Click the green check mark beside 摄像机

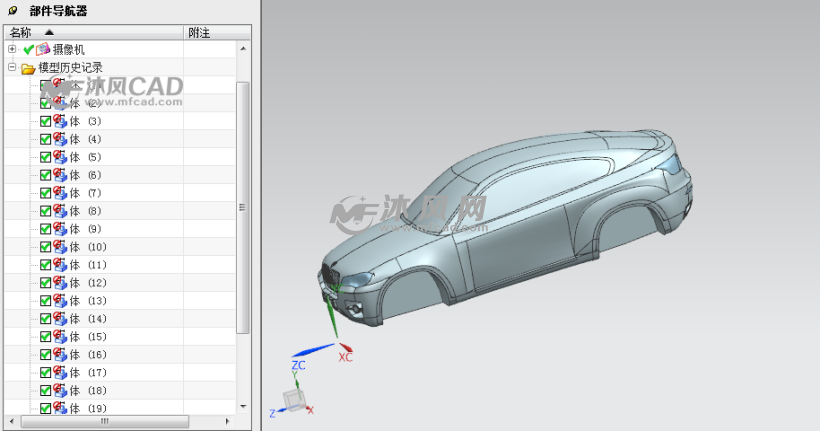click(29, 50)
